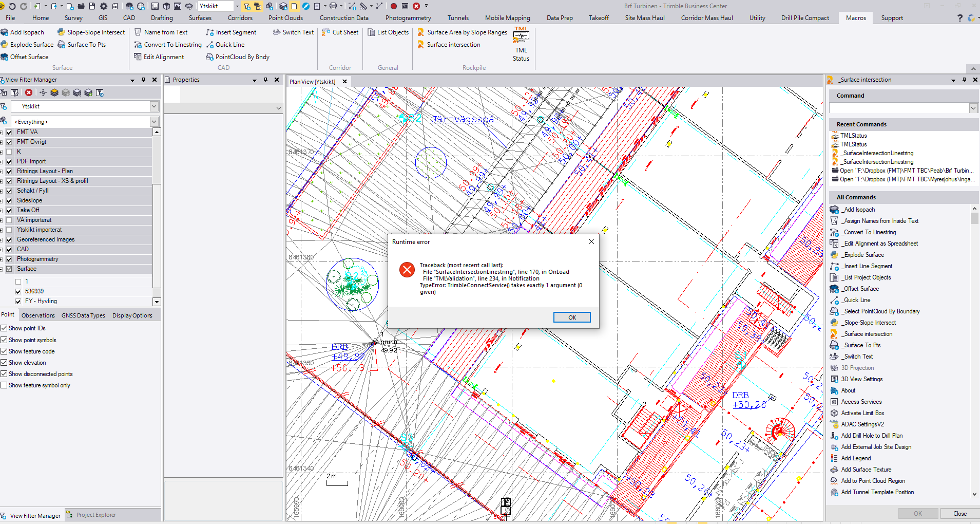Uncheck the CAD layer filter
The height and width of the screenshot is (524, 980).
click(9, 249)
